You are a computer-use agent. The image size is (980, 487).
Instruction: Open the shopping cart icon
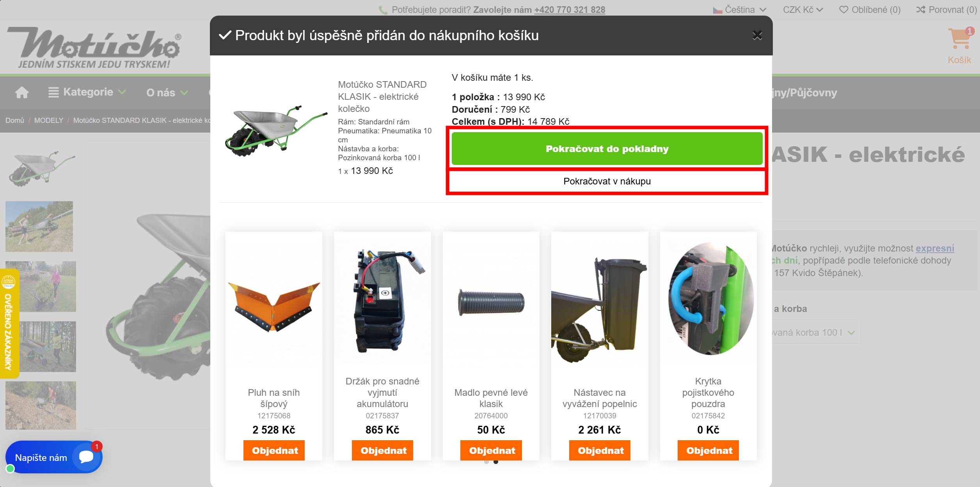coord(959,39)
